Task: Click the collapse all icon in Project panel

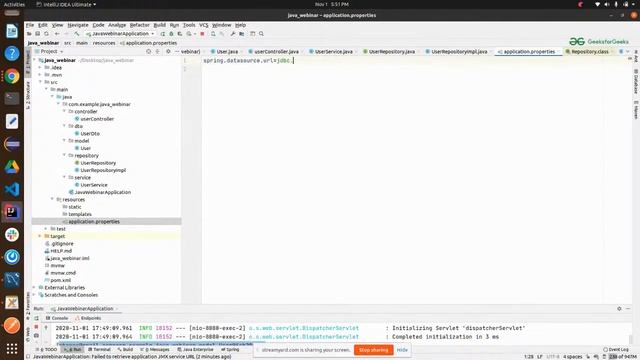Action: coord(158,51)
